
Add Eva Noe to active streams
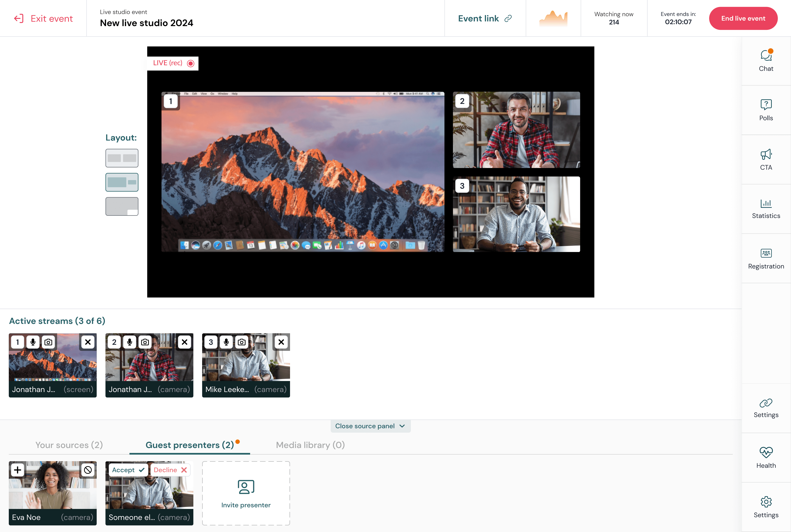18,470
